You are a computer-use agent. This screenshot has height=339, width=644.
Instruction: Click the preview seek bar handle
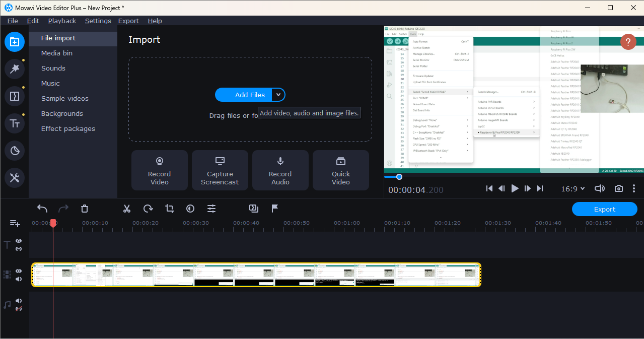(x=399, y=177)
